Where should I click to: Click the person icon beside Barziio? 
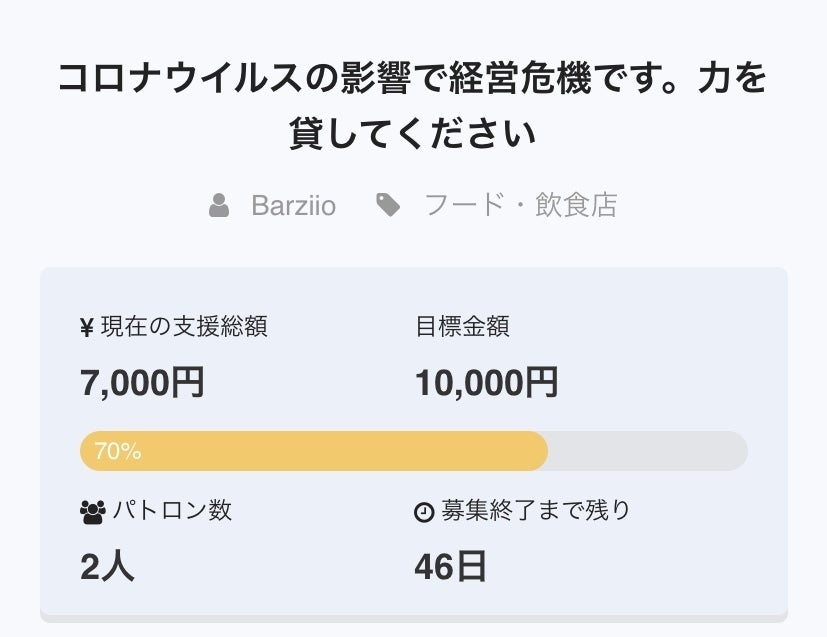click(219, 206)
